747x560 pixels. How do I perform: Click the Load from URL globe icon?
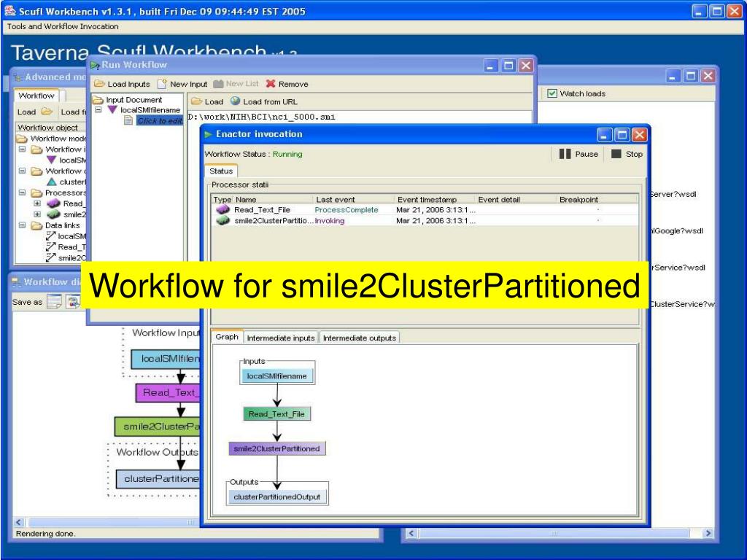pyautogui.click(x=236, y=101)
